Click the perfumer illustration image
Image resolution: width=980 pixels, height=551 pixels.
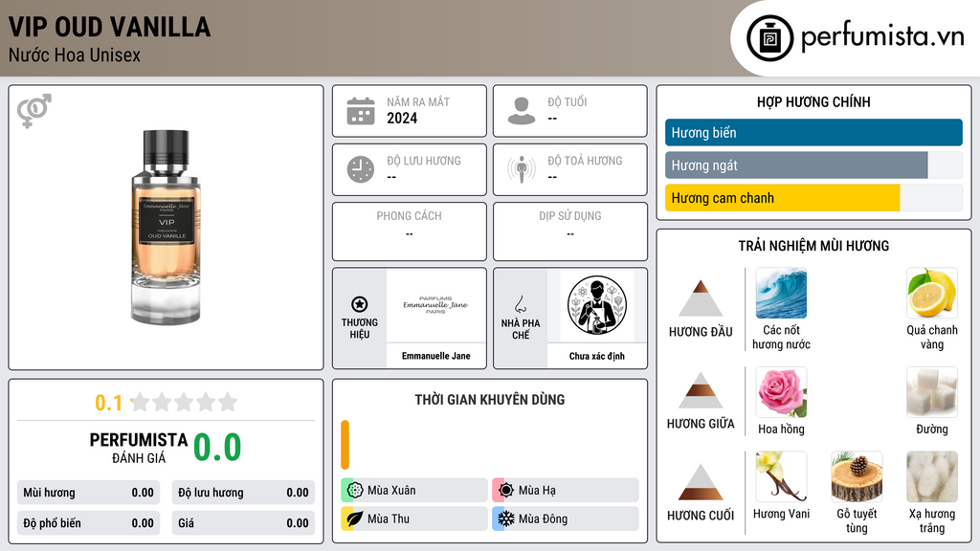click(597, 305)
